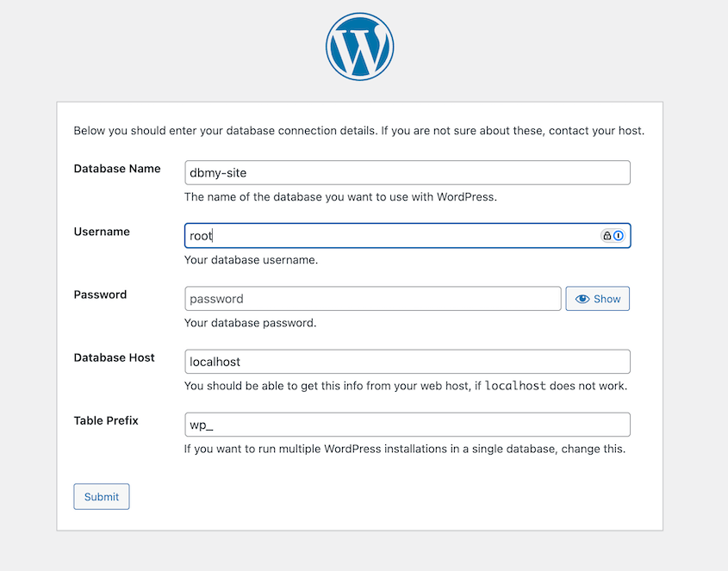Click the WordPress logo at the top
This screenshot has height=571, width=728.
(359, 47)
